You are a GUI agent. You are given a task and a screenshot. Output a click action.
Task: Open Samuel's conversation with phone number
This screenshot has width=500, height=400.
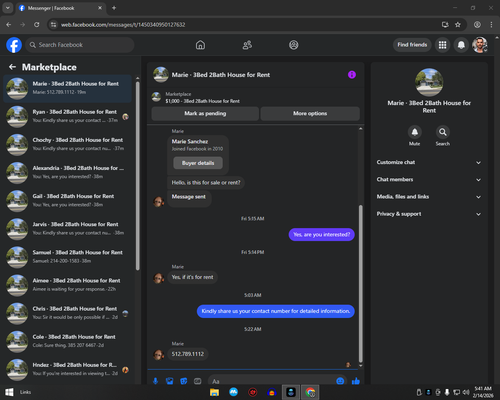68,257
